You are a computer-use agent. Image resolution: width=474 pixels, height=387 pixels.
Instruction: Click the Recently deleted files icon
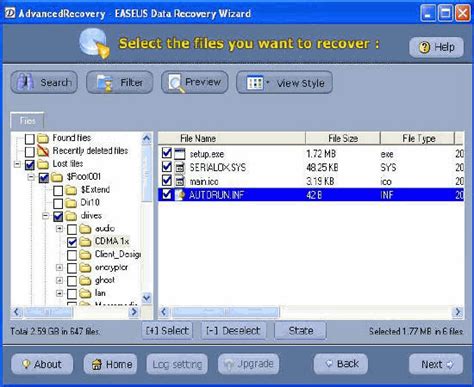[x=43, y=151]
